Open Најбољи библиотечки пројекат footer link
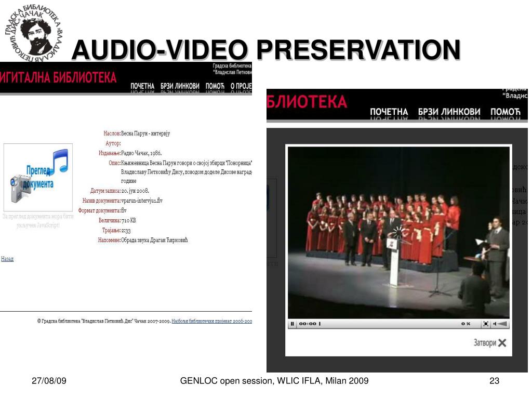Screen dimensions: 532x399 (212, 321)
